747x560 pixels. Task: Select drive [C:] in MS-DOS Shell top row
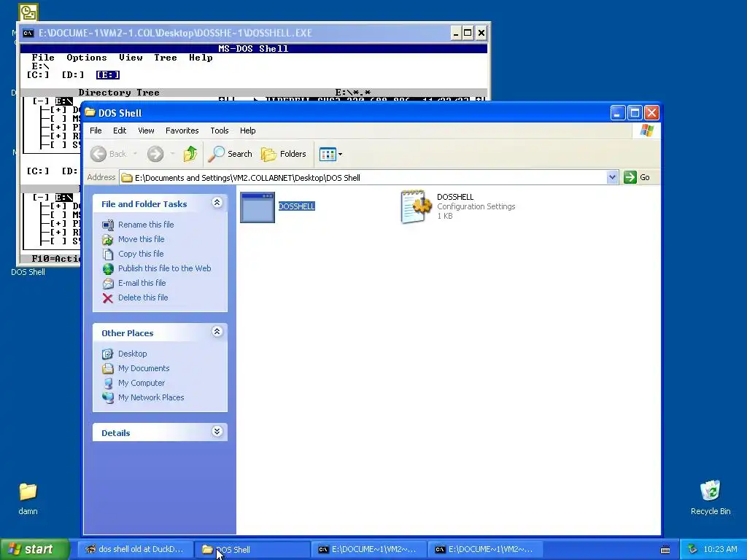pyautogui.click(x=38, y=75)
